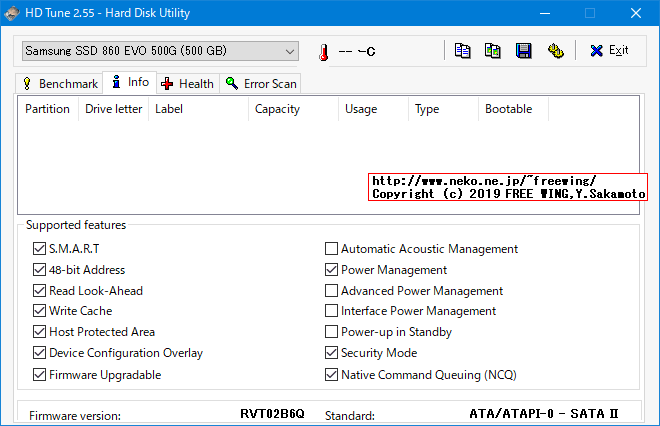Viewport: 660px width, 426px height.
Task: Click the Capacity column header
Action: pyautogui.click(x=277, y=109)
